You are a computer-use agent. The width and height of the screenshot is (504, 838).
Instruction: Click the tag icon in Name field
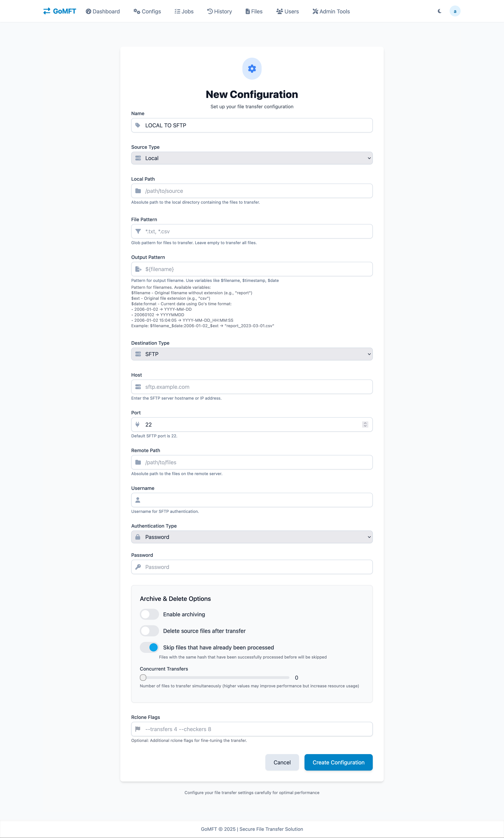[x=138, y=125]
